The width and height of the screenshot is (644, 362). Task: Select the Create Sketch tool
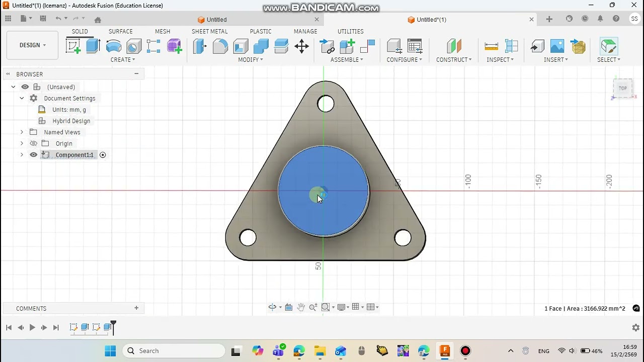(x=73, y=46)
